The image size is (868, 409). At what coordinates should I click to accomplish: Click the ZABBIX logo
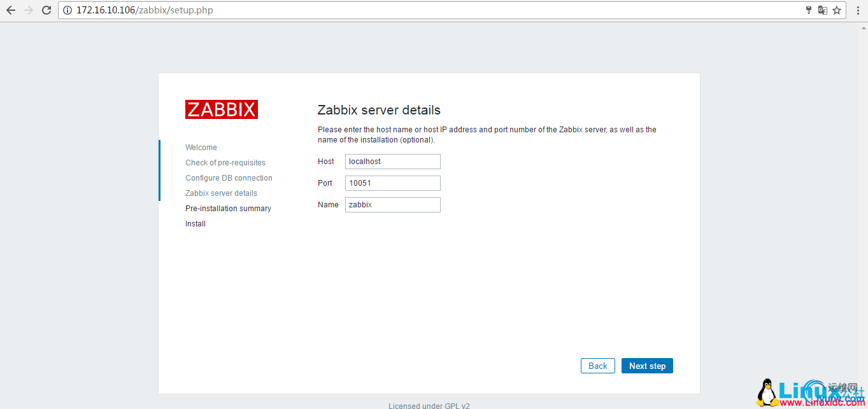click(222, 109)
